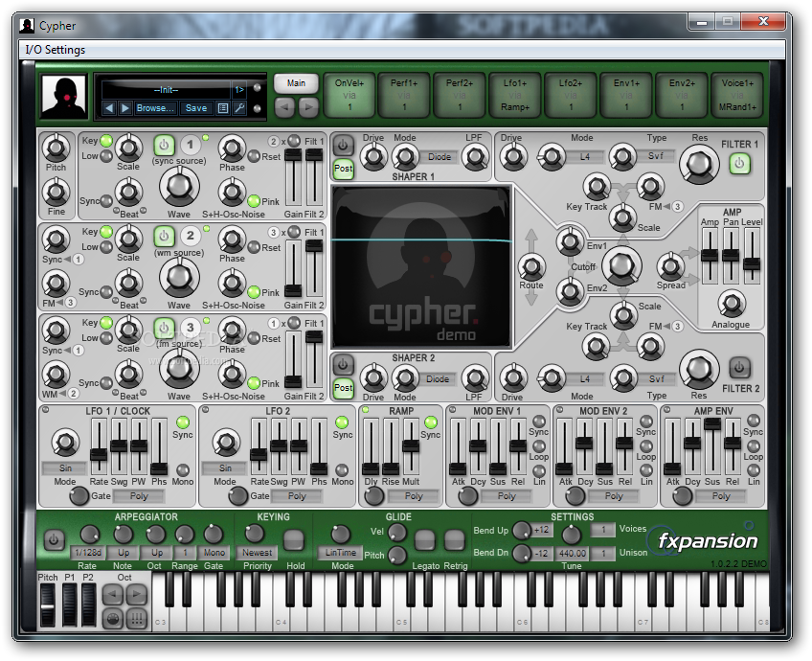Screen dimensions: 812x661
Task: Click Oscillator 1 Wave knob
Action: pyautogui.click(x=179, y=187)
